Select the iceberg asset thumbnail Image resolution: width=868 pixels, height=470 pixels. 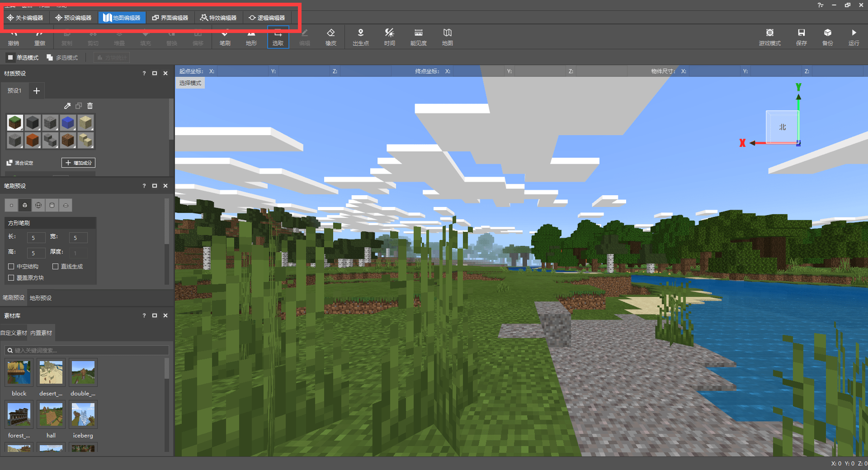click(83, 414)
